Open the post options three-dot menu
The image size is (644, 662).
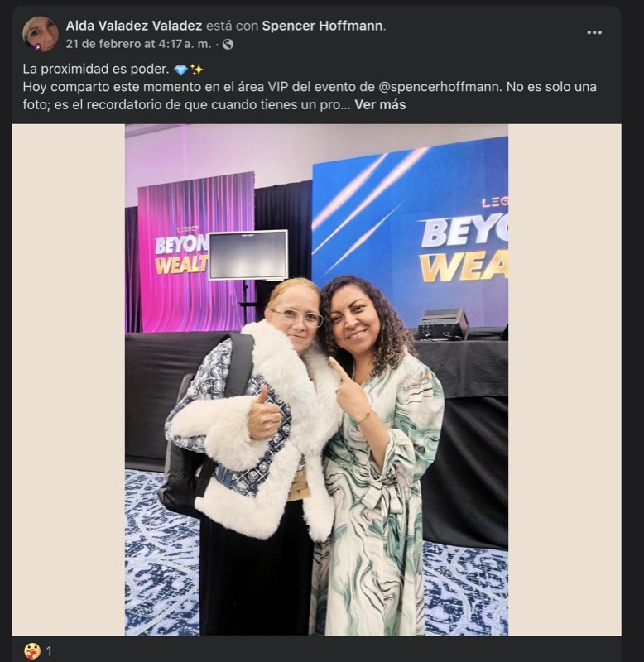[x=594, y=32]
